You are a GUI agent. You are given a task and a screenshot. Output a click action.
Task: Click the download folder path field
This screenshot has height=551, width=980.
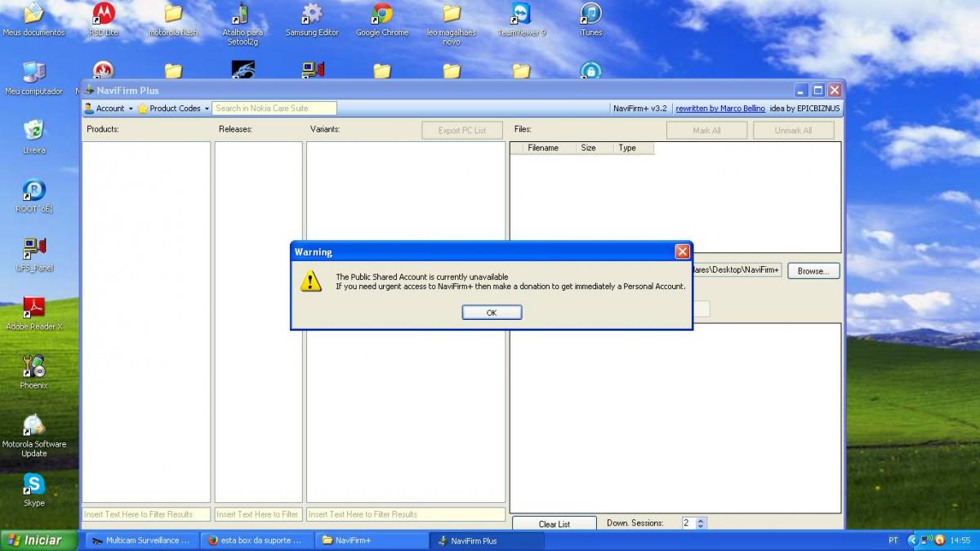coord(737,269)
